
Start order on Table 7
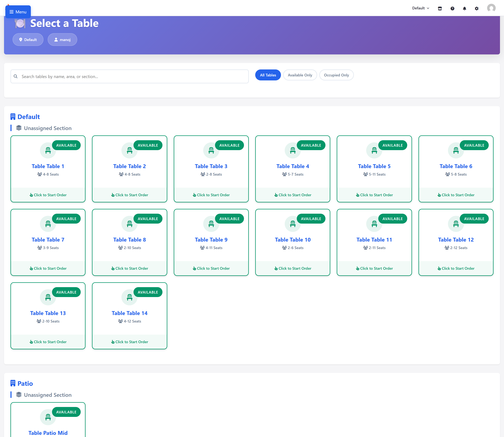click(x=48, y=268)
